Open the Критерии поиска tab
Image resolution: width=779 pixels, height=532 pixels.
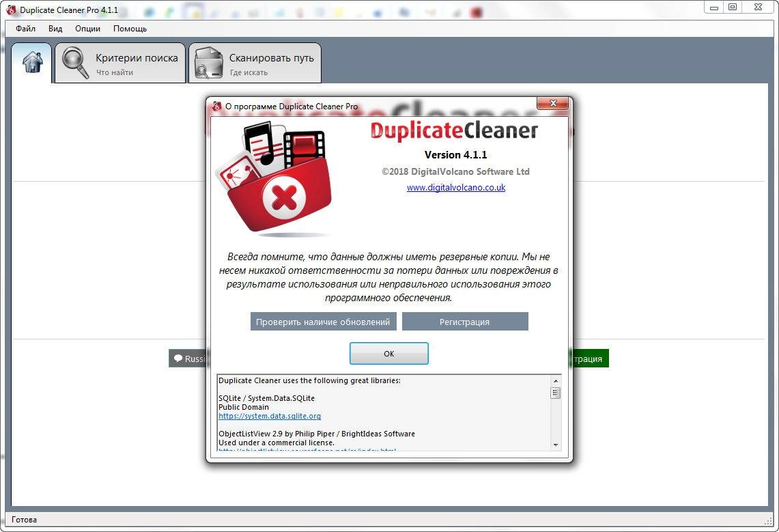119,63
